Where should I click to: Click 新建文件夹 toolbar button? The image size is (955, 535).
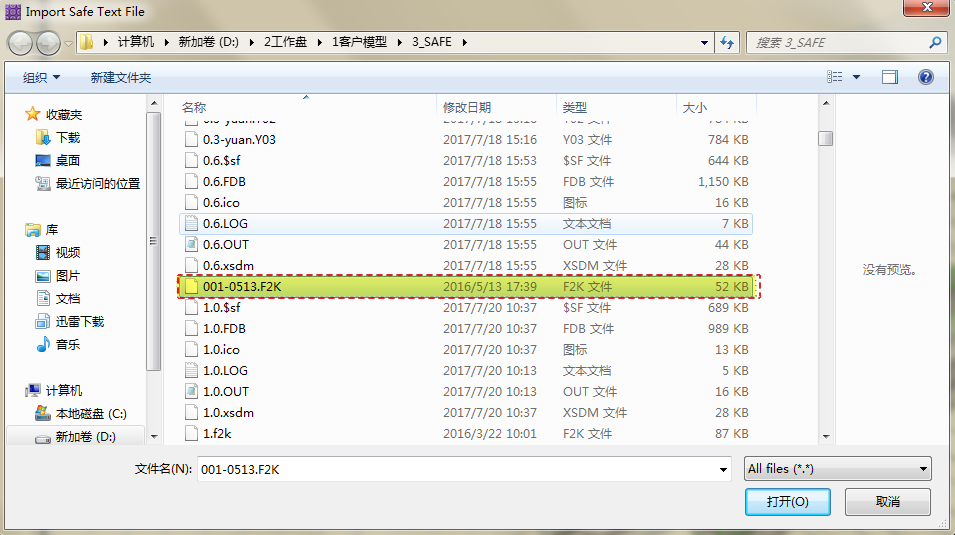tap(120, 77)
